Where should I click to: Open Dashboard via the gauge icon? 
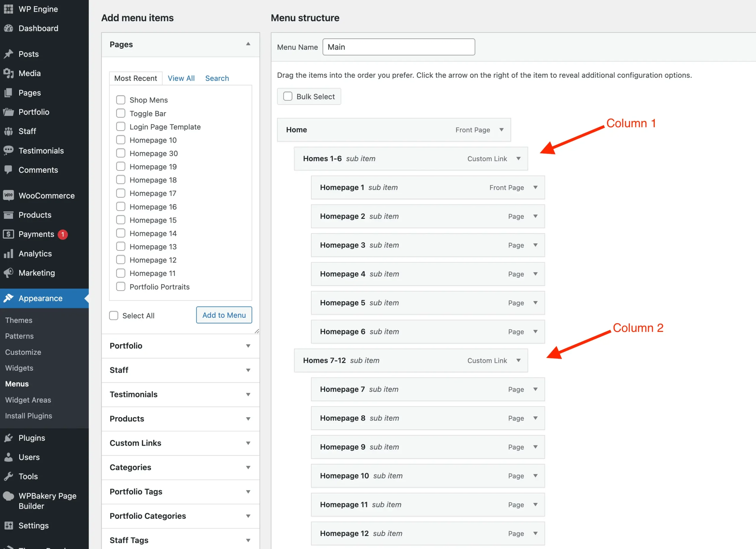pos(8,28)
